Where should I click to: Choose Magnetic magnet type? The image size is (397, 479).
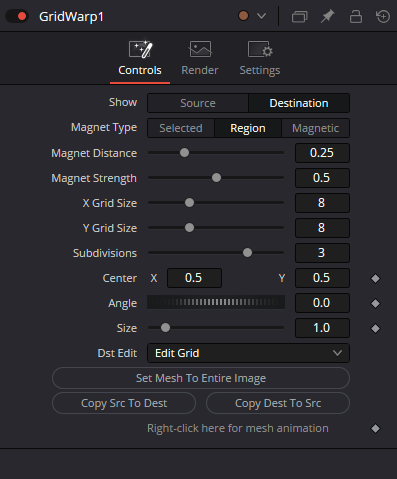point(316,128)
